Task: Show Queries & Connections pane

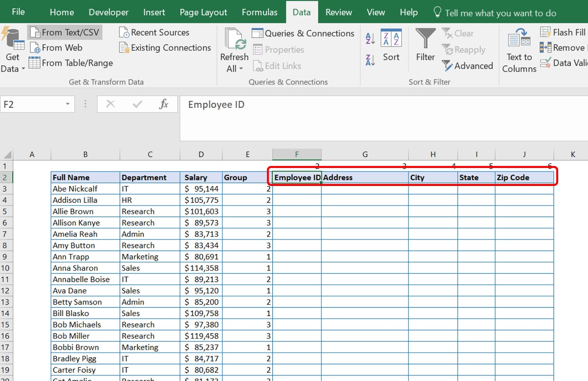Action: pos(303,33)
